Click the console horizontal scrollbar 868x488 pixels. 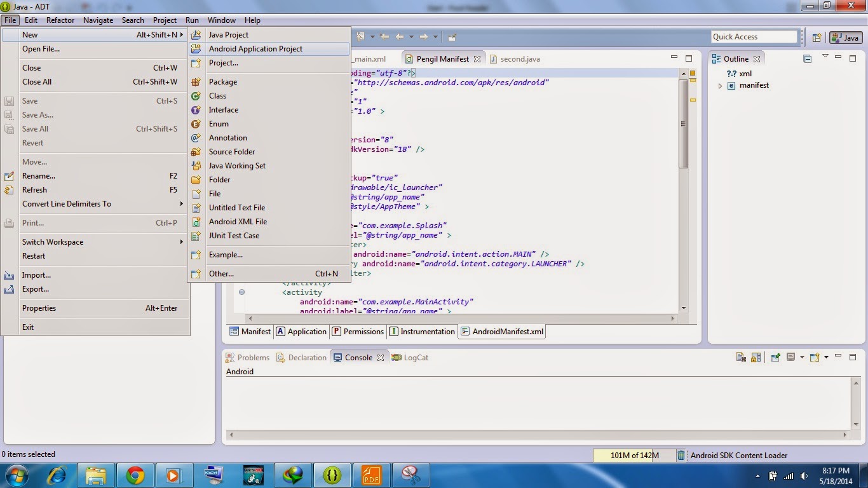click(538, 435)
